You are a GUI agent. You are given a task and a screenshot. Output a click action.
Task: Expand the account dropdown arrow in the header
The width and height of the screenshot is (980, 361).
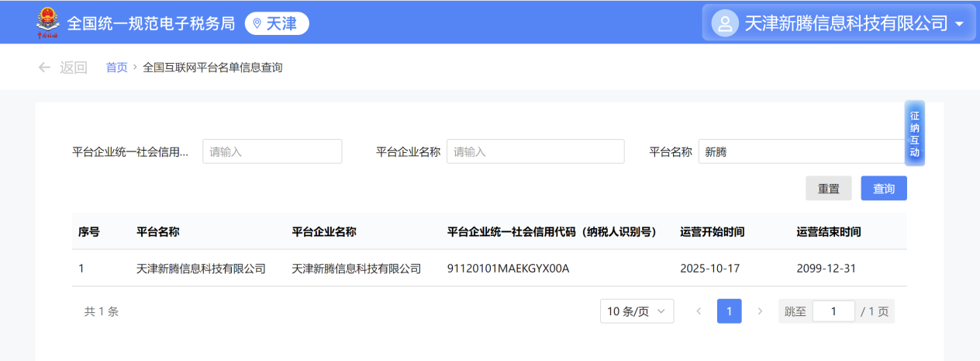tap(960, 24)
